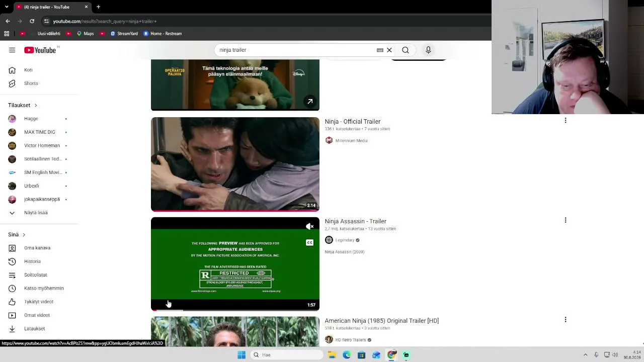Open the StreamYard bookmark
The width and height of the screenshot is (644, 362).
coord(124,34)
